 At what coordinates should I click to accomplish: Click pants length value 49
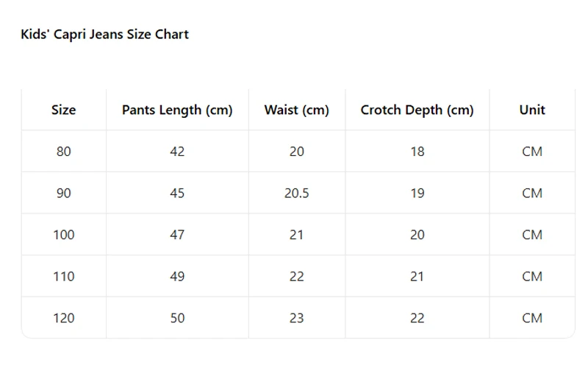coord(177,277)
